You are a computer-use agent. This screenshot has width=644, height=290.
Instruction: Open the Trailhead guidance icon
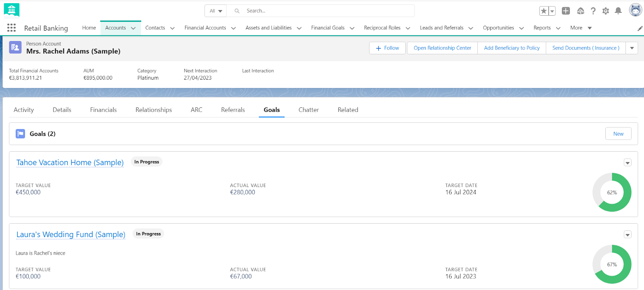pos(580,11)
